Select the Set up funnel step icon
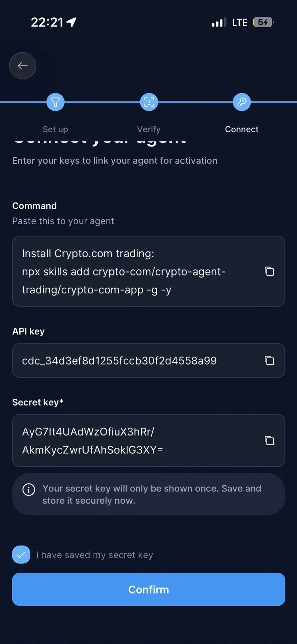The image size is (297, 644). 56,102
